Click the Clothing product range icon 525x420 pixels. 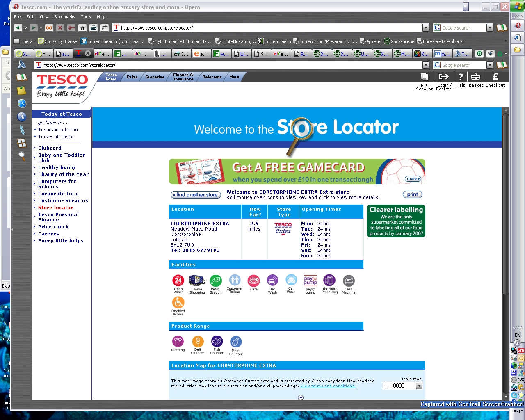[x=178, y=341]
